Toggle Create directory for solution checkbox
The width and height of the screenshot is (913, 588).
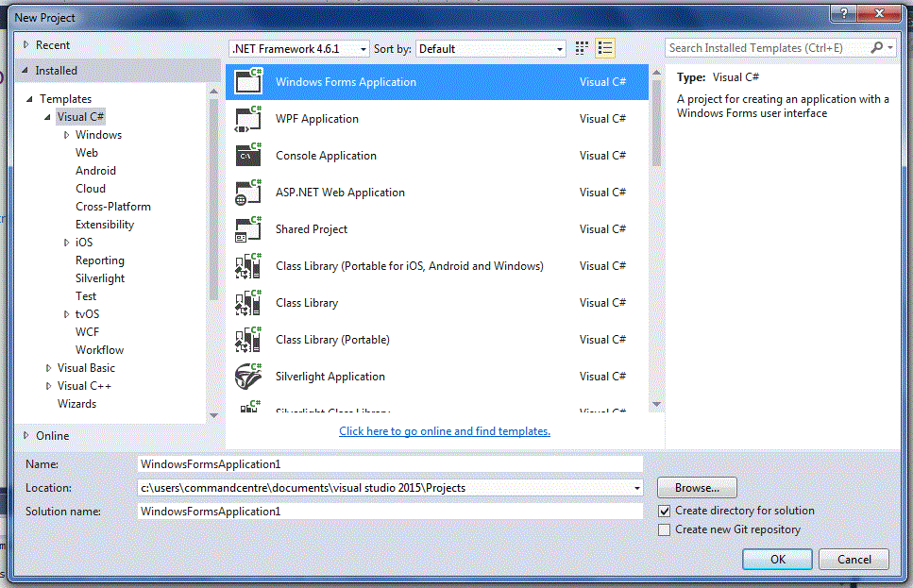[x=665, y=512]
